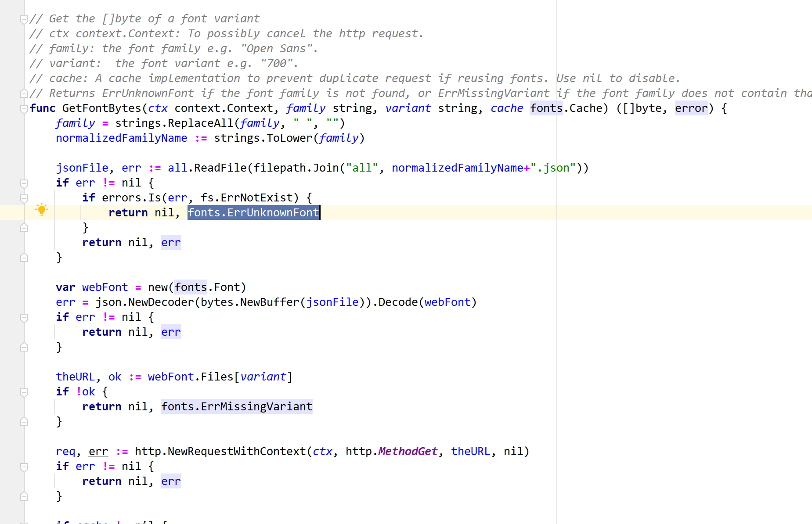Viewport: 812px width, 524px height.
Task: Fold the 'if !ok' block
Action: [x=24, y=392]
